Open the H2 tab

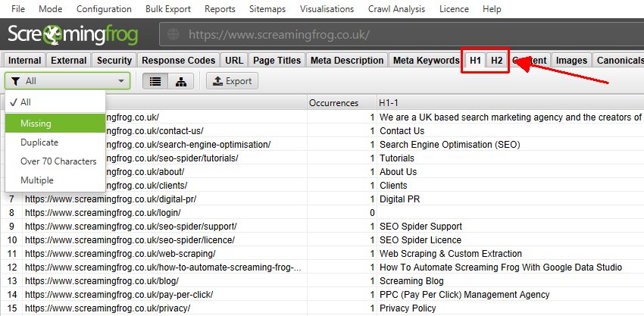pyautogui.click(x=496, y=61)
